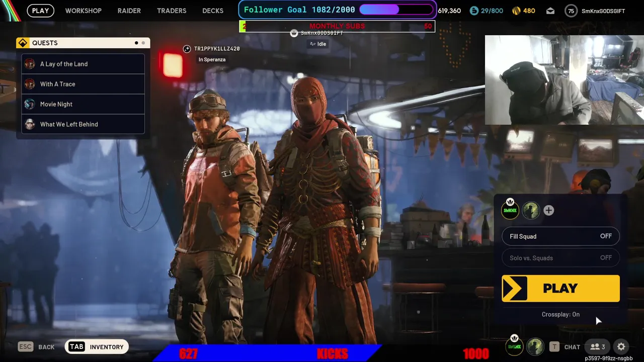Click the SmKnxGODSGIFT profile name
The width and height of the screenshot is (644, 362).
(603, 11)
